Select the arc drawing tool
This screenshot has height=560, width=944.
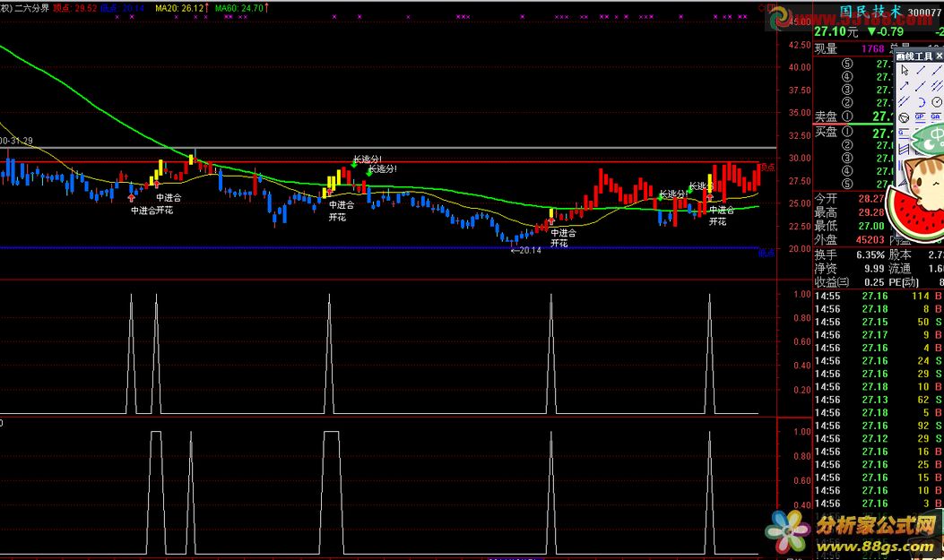[x=922, y=102]
